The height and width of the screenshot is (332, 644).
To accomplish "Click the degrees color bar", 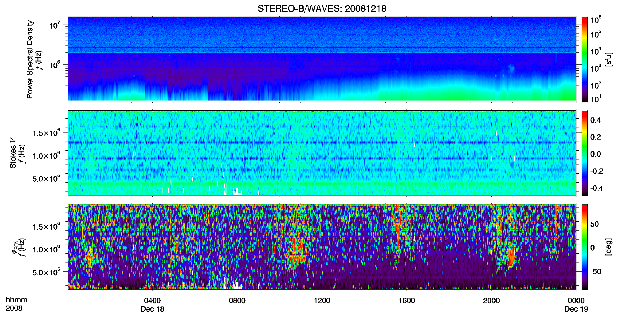I will coord(585,247).
